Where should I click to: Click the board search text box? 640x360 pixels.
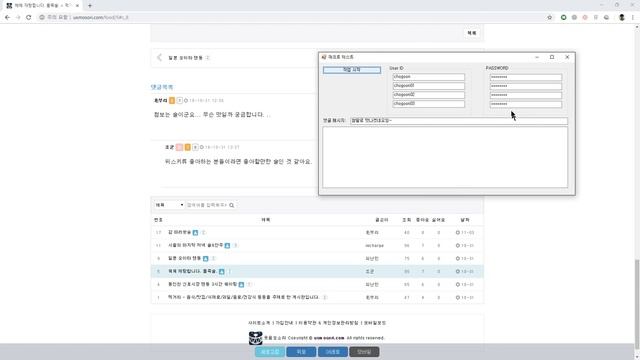point(207,205)
